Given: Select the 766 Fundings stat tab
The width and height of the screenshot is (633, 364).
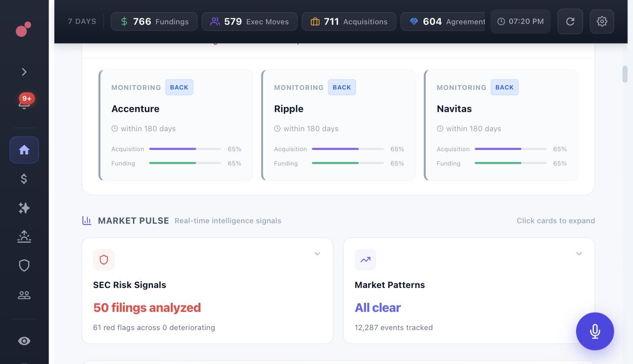Looking at the screenshot, I should tap(154, 21).
